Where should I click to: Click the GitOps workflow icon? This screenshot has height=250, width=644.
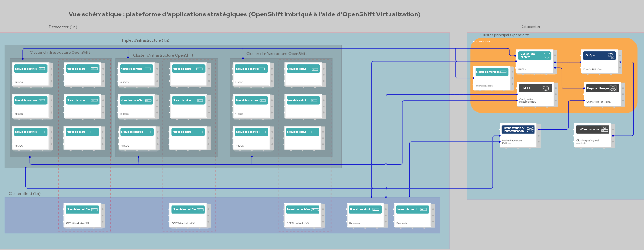pos(611,55)
